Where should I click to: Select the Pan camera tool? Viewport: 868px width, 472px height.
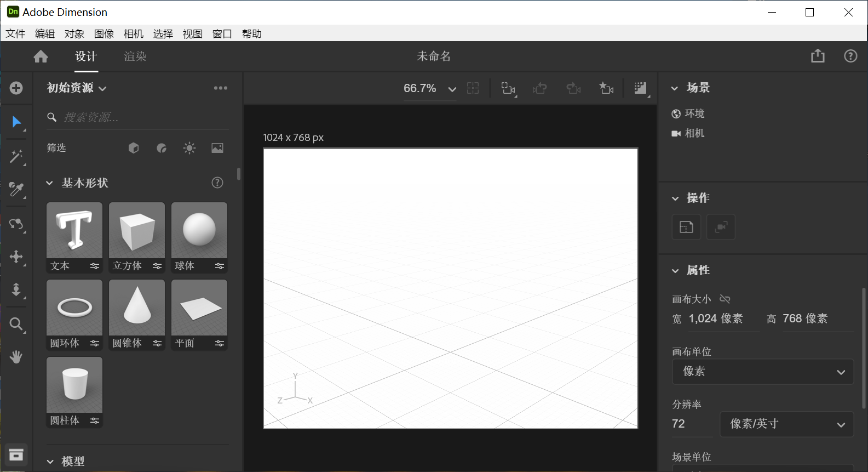[16, 257]
